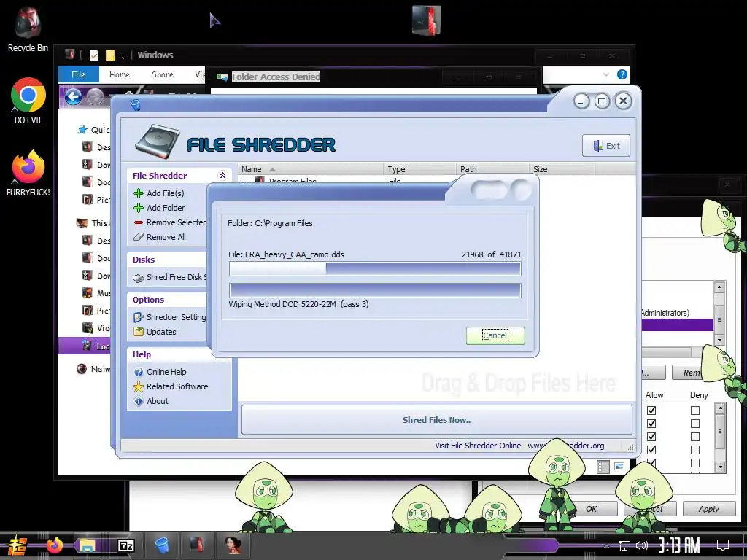Click the 7z taskbar icon
Viewport: 747px width, 560px height.
tap(125, 545)
